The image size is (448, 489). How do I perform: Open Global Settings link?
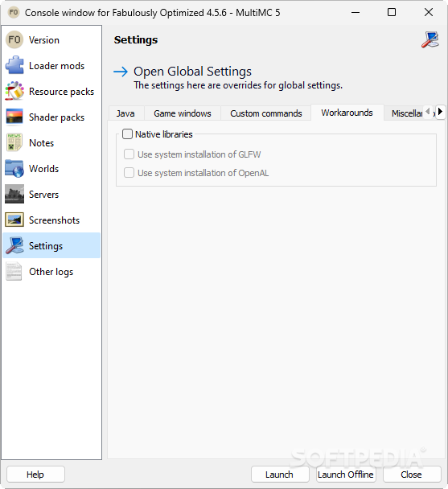coord(192,72)
